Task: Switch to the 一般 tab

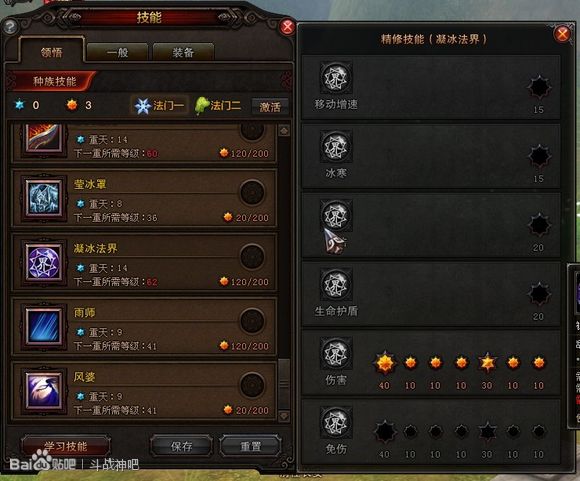Action: point(117,53)
